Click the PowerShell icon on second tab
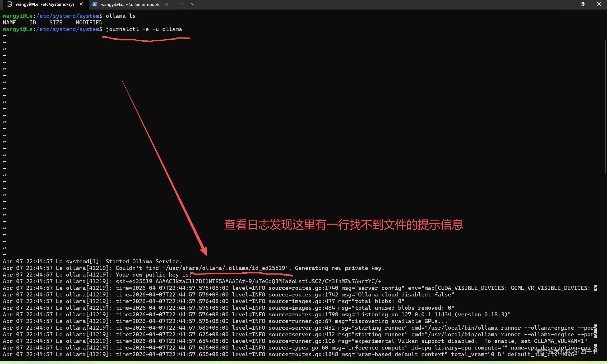 coord(94,4)
